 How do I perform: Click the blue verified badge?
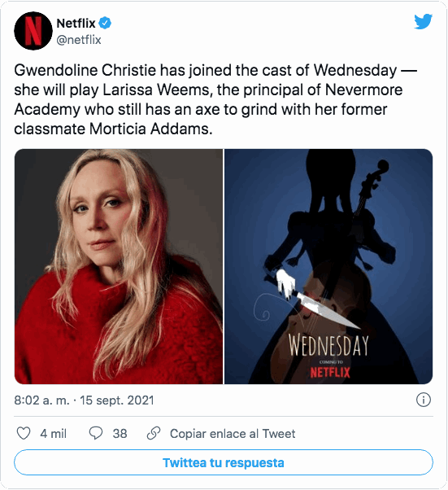point(105,23)
